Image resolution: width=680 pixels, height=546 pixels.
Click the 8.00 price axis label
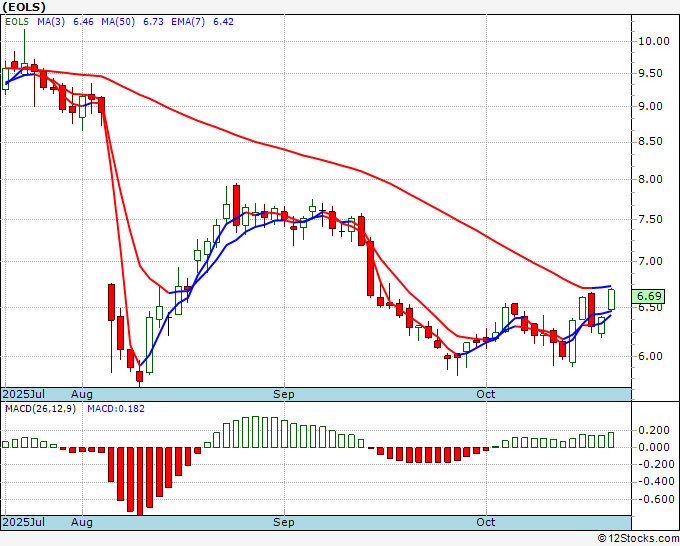click(650, 179)
